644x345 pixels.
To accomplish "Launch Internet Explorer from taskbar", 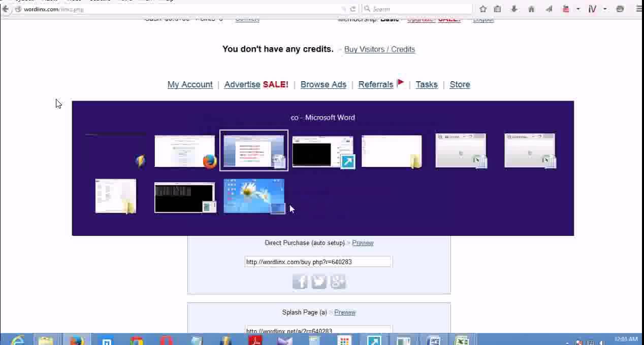I will pos(17,340).
